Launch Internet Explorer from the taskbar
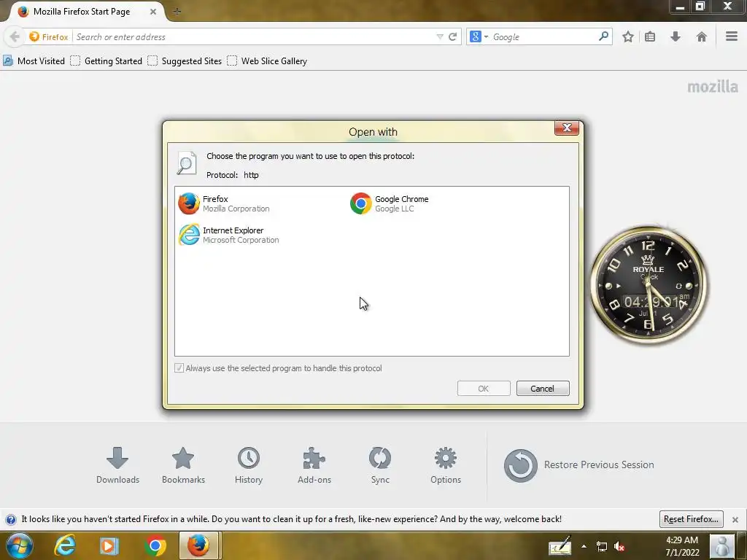Viewport: 747px width, 560px height. [x=65, y=545]
